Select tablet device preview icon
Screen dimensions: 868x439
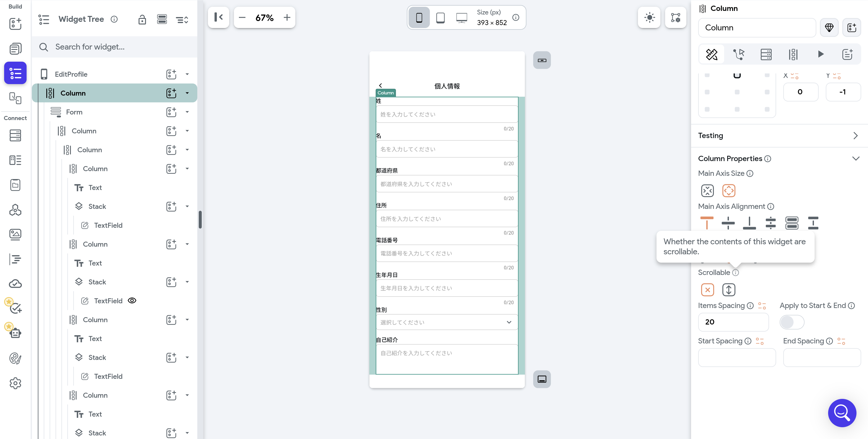(440, 17)
